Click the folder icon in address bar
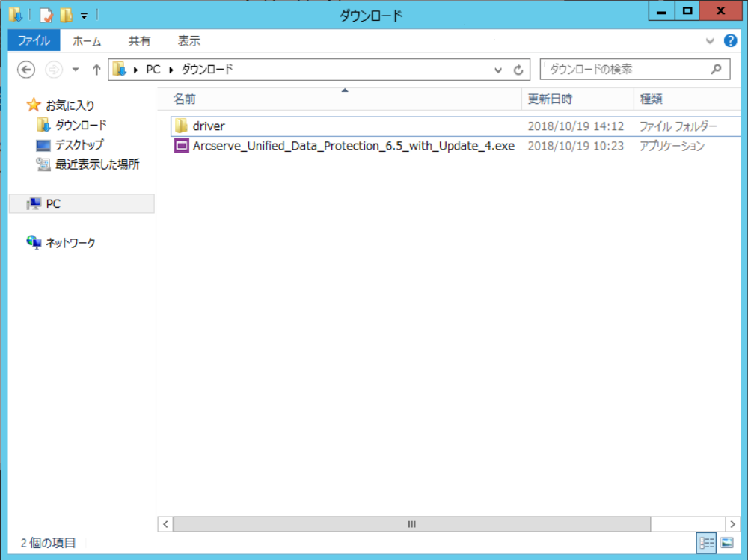748x560 pixels. pos(119,70)
